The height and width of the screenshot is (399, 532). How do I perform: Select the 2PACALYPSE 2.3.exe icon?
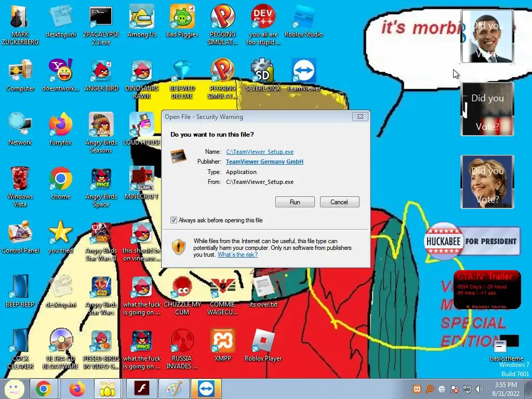point(101,24)
